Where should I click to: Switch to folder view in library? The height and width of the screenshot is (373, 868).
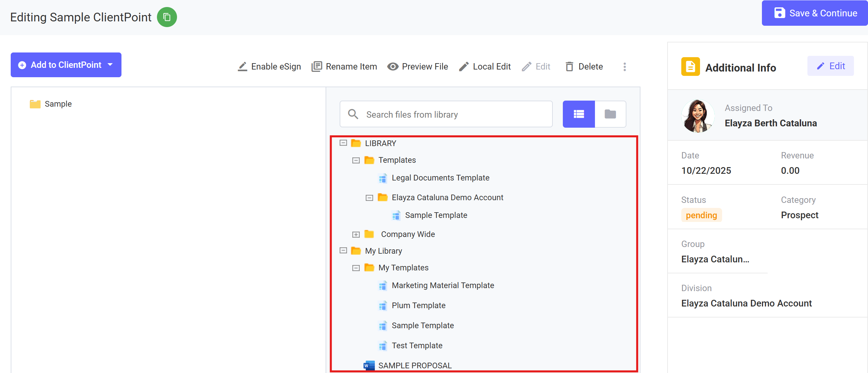click(610, 114)
